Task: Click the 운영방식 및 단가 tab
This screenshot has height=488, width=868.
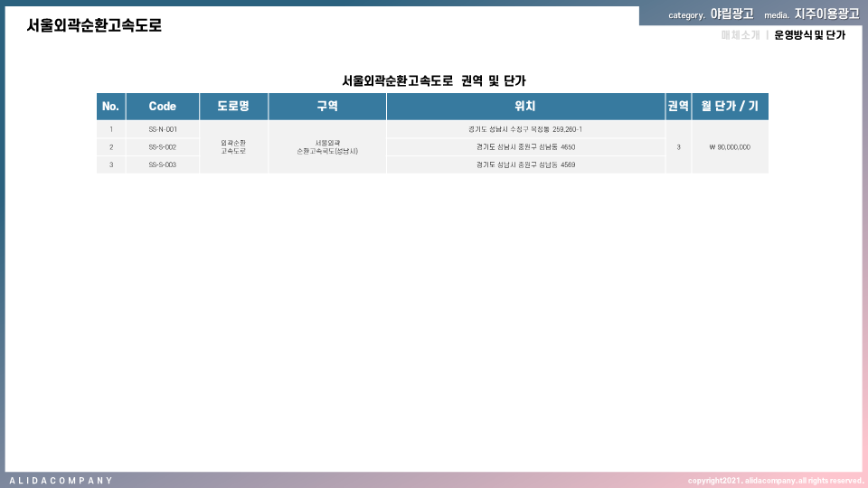Action: (809, 35)
